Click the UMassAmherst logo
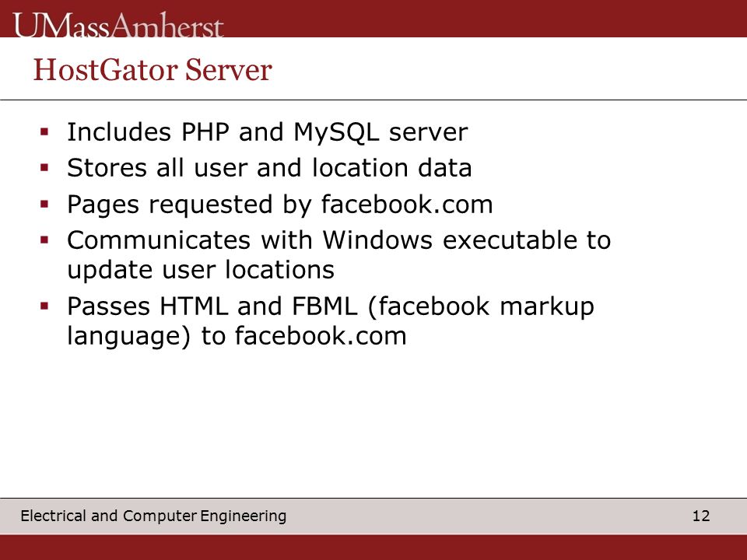The image size is (747, 560). [x=118, y=25]
